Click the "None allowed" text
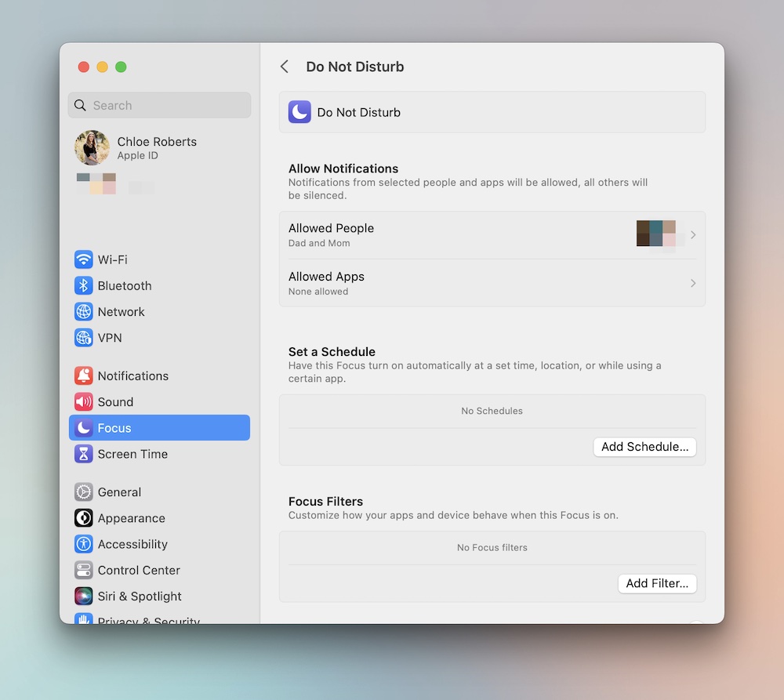Viewport: 784px width, 700px height. coord(318,292)
